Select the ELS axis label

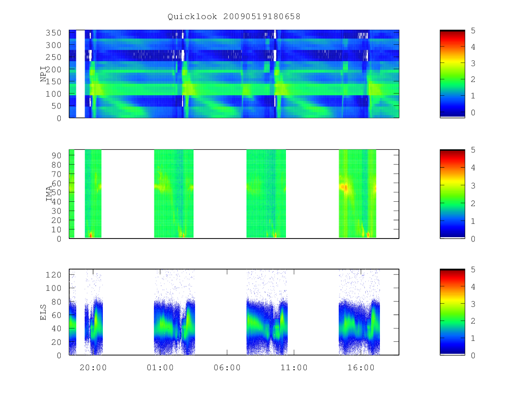coord(44,312)
